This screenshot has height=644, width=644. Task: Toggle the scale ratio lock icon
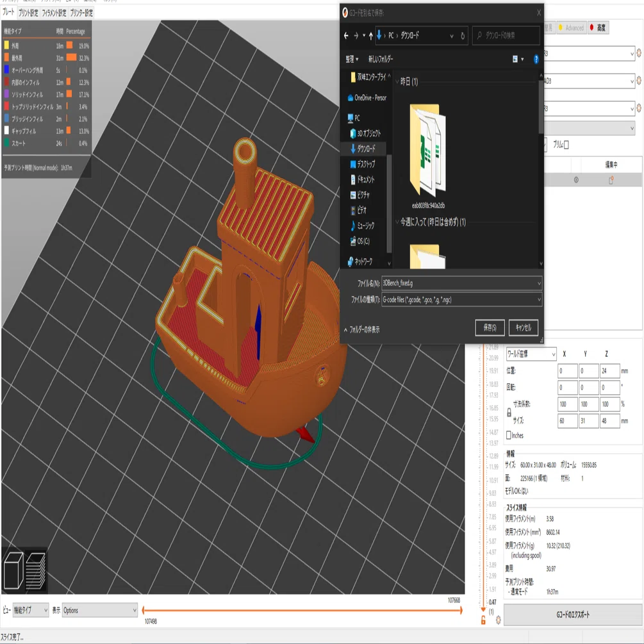click(509, 413)
